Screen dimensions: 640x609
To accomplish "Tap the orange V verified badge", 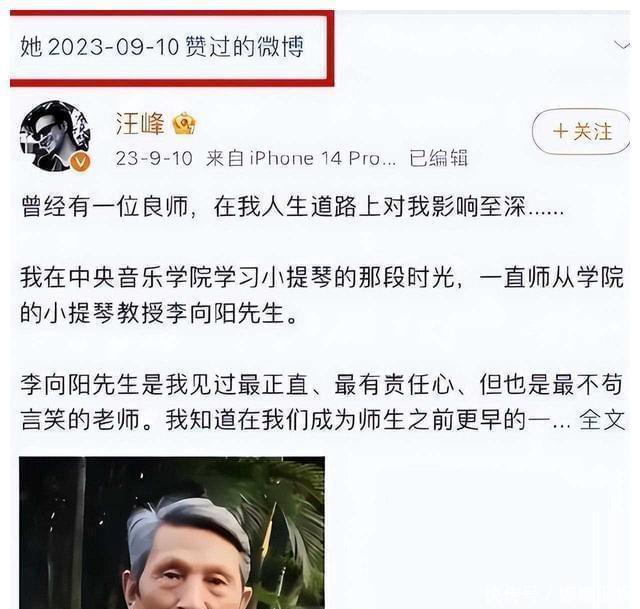I will pos(80,162).
